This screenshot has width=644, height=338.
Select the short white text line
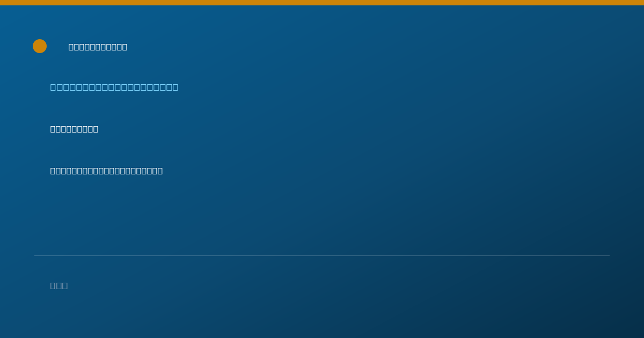point(74,129)
